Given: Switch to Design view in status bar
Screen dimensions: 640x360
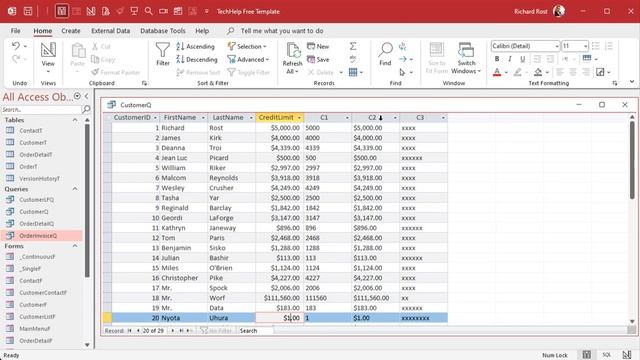Looking at the screenshot, I should (627, 355).
